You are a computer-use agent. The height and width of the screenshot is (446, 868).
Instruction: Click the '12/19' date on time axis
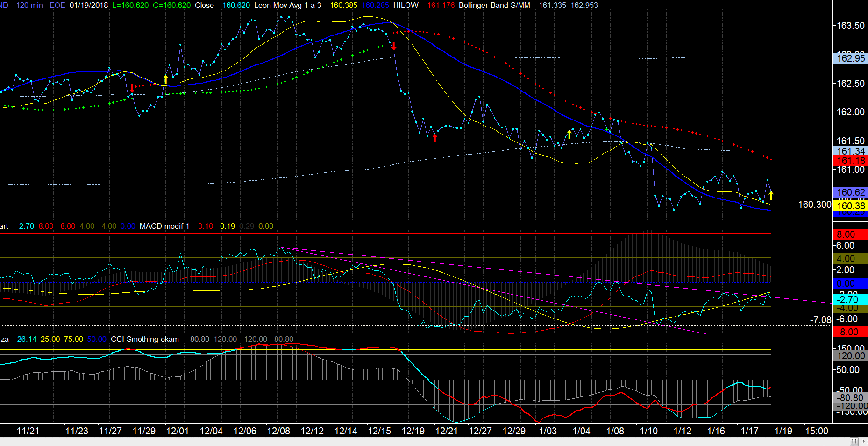tap(413, 431)
